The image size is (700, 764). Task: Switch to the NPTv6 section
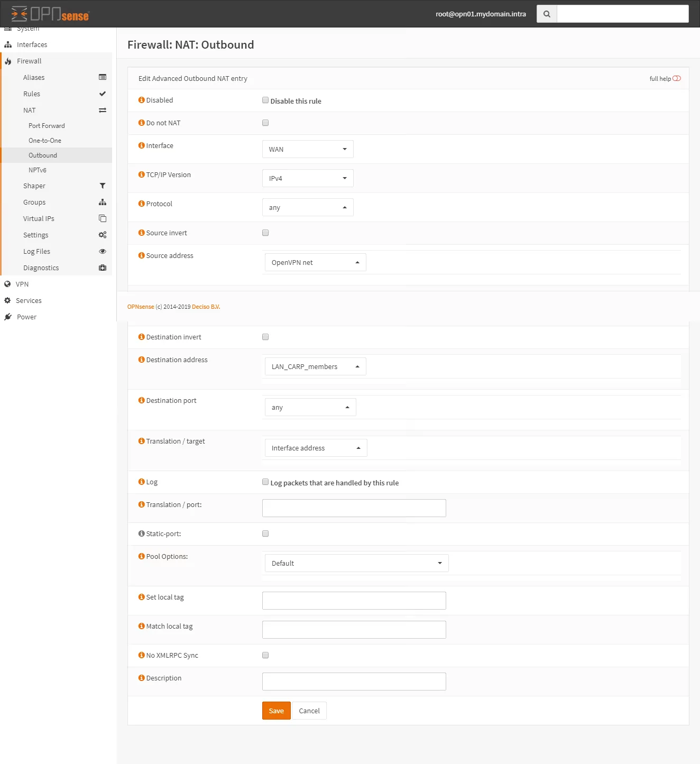38,170
